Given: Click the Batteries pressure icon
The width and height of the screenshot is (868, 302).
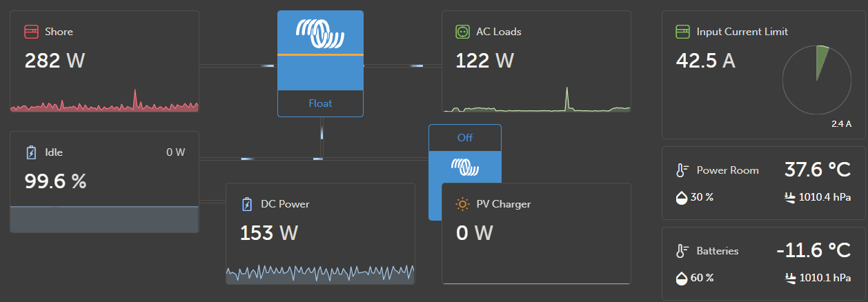Looking at the screenshot, I should coord(791,278).
